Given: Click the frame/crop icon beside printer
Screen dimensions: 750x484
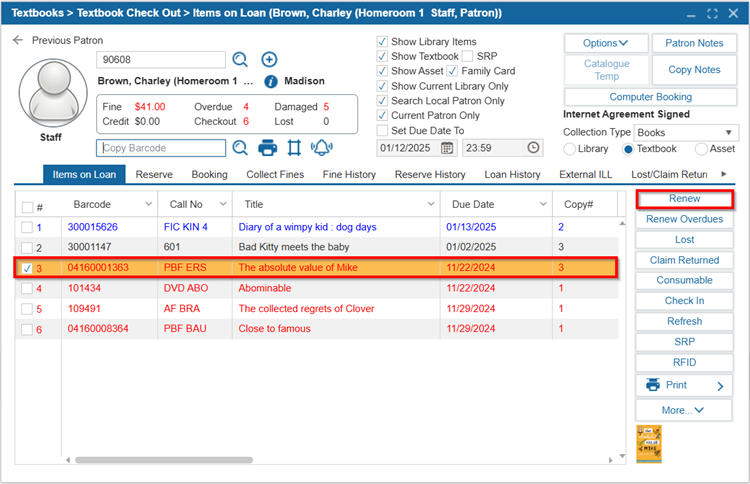Looking at the screenshot, I should tap(294, 148).
